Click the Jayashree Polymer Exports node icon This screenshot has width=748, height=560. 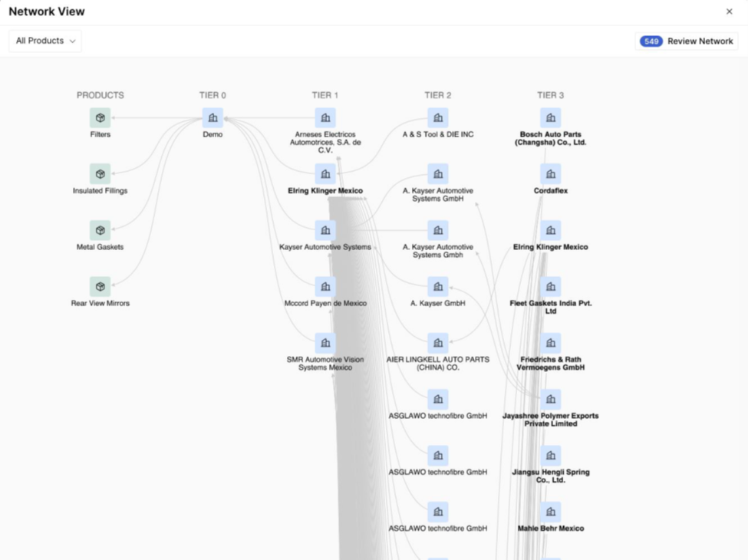pos(551,399)
